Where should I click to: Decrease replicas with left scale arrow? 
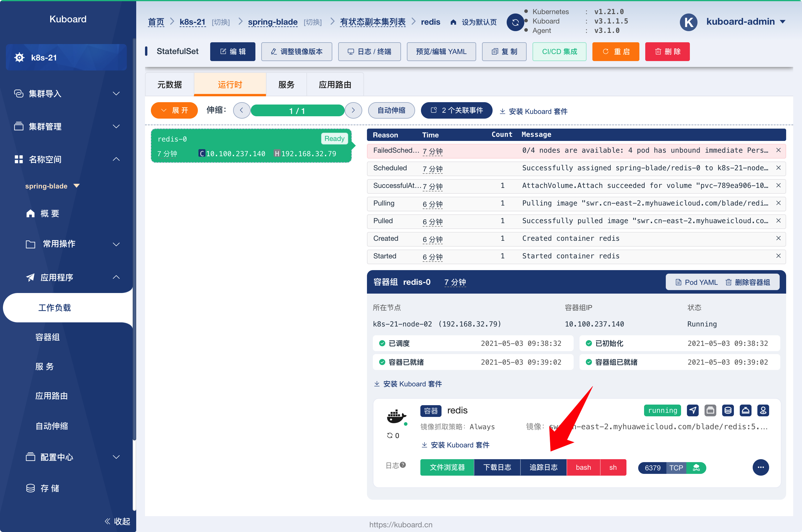click(242, 110)
